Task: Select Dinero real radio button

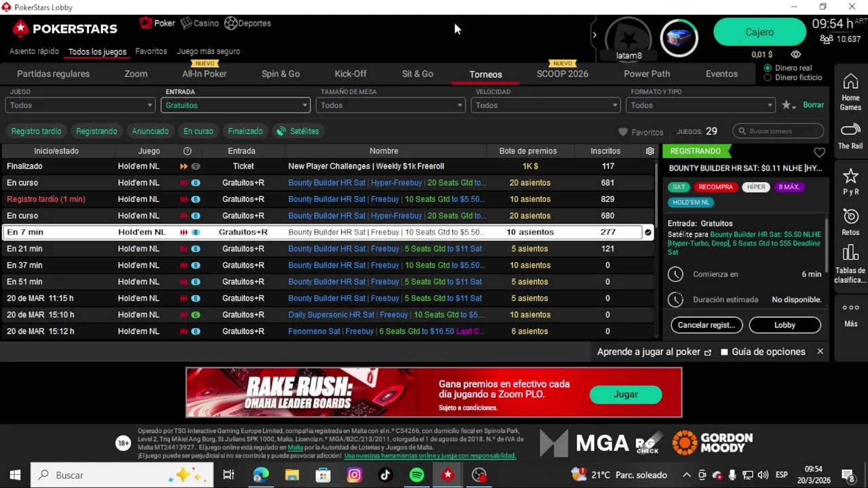Action: (768, 68)
